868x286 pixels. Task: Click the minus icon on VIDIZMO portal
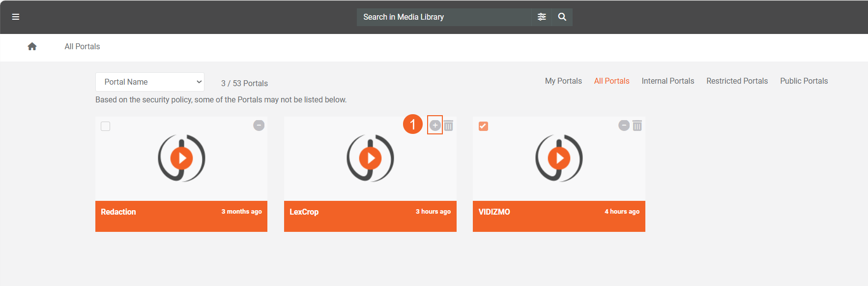[x=624, y=126]
